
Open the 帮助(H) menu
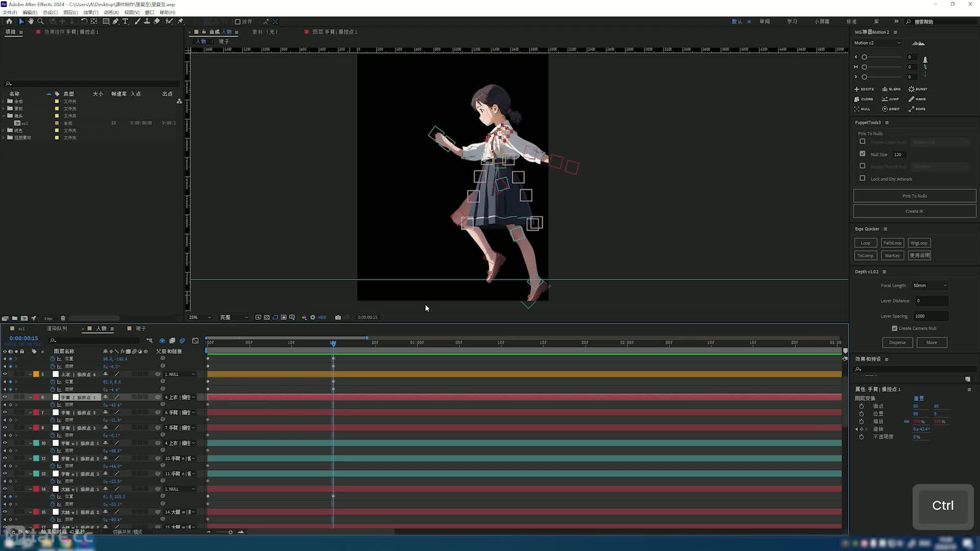pyautogui.click(x=167, y=12)
